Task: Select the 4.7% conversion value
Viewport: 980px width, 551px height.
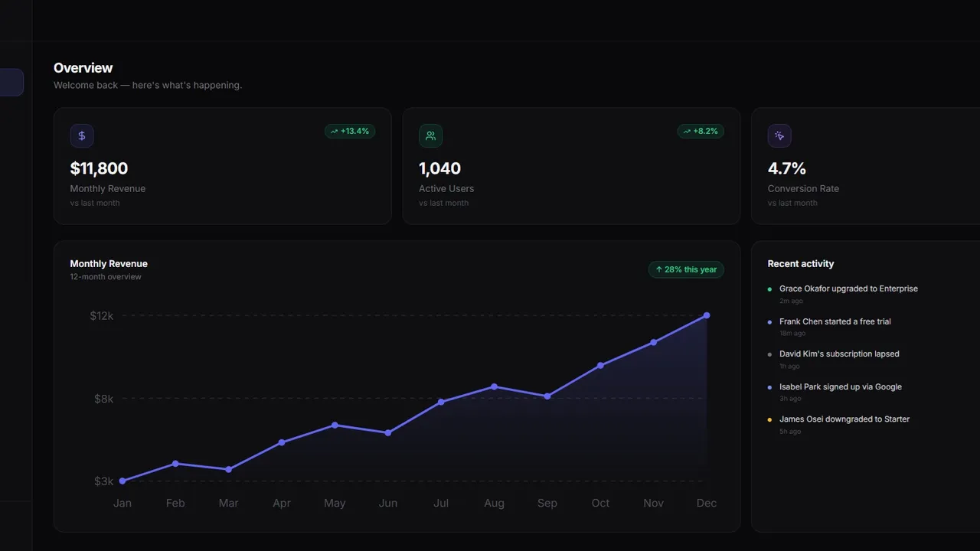Action: [786, 168]
